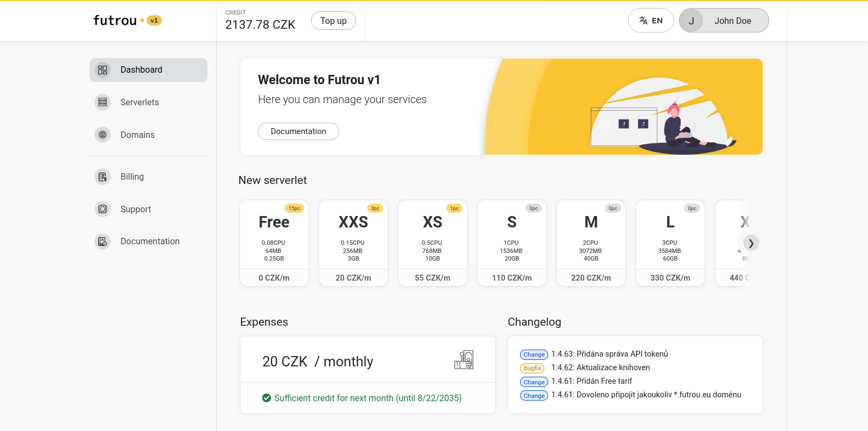Open Billing page
The height and width of the screenshot is (431, 868).
point(148,176)
